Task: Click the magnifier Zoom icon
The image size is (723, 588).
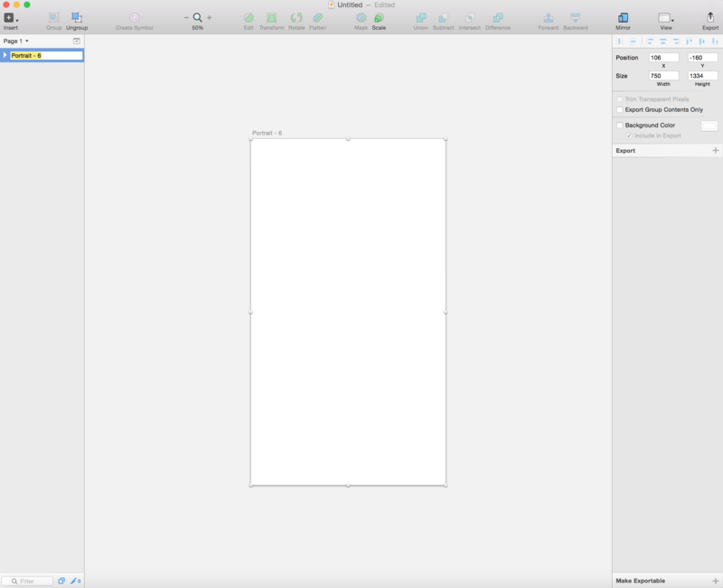Action: (x=197, y=17)
